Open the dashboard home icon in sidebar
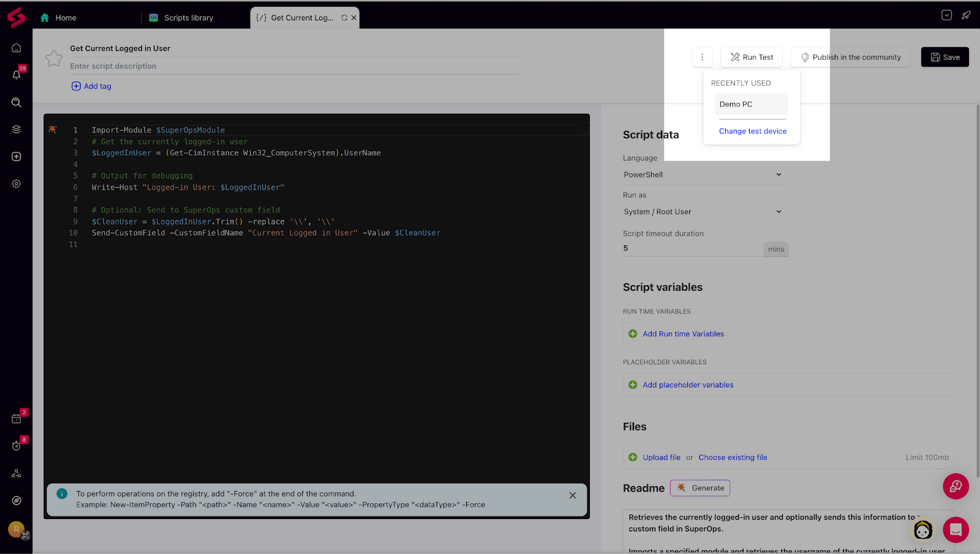 point(17,48)
